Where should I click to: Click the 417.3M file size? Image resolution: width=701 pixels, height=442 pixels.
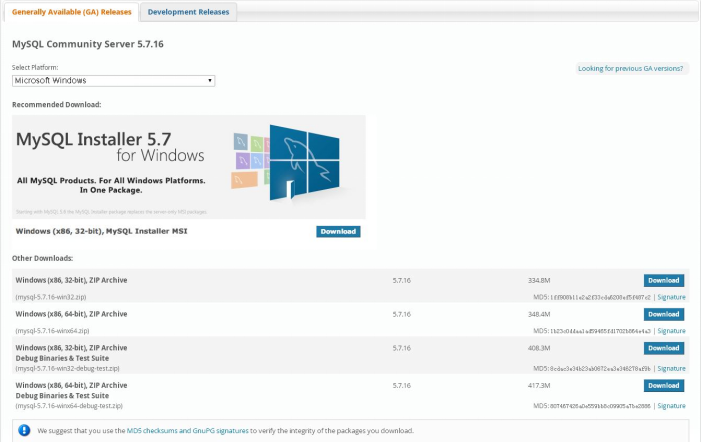(539, 386)
